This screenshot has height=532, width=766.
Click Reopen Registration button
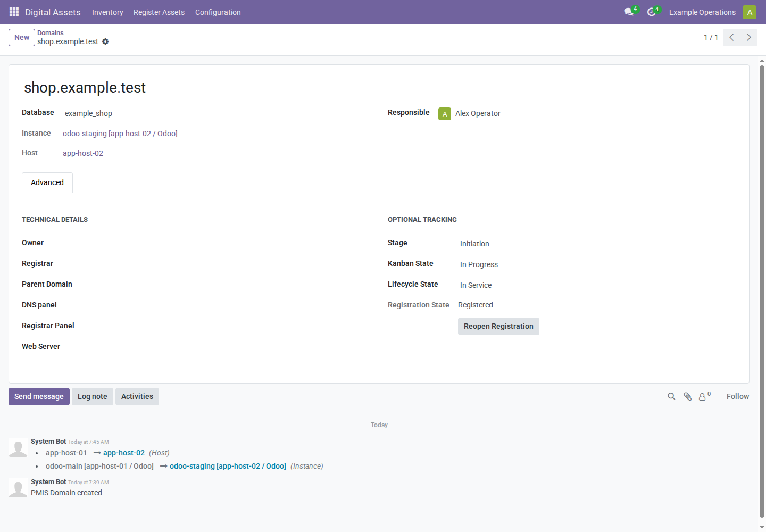click(498, 326)
